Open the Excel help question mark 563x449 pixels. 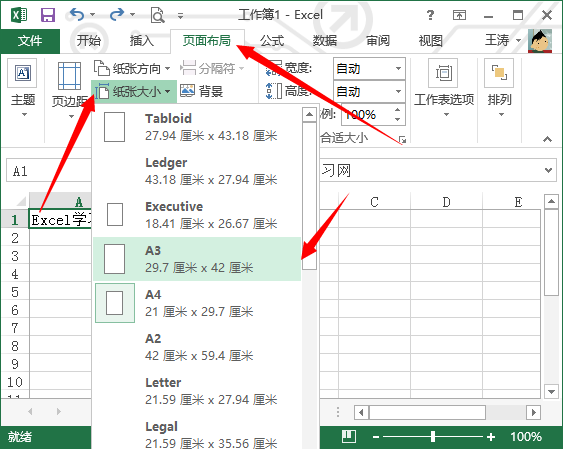point(430,15)
